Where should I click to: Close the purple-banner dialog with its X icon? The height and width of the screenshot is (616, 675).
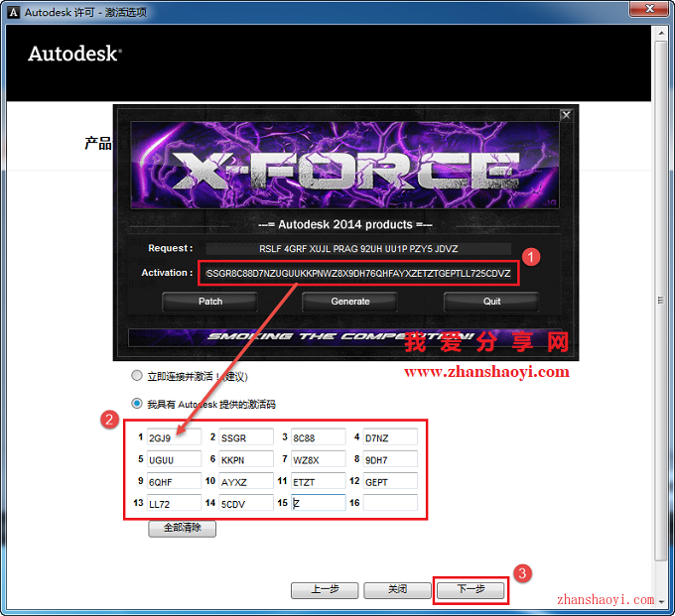point(566,115)
